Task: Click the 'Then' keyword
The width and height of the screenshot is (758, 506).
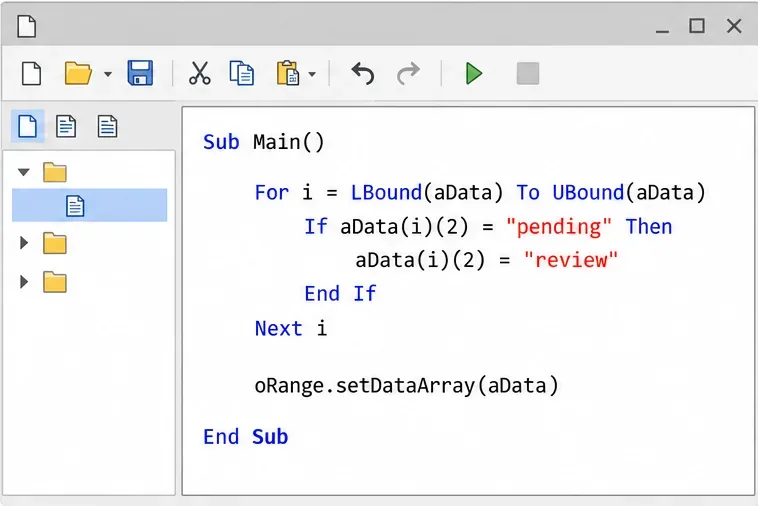Action: click(649, 227)
